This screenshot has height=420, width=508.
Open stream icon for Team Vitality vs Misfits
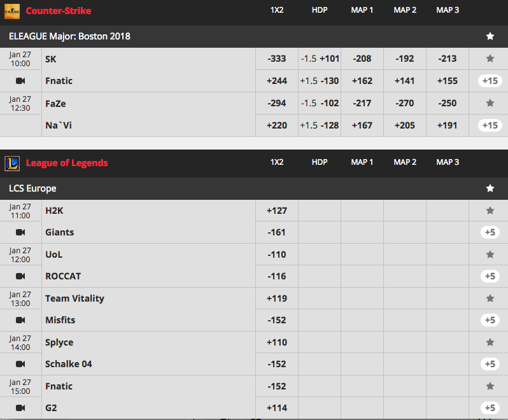pos(20,320)
